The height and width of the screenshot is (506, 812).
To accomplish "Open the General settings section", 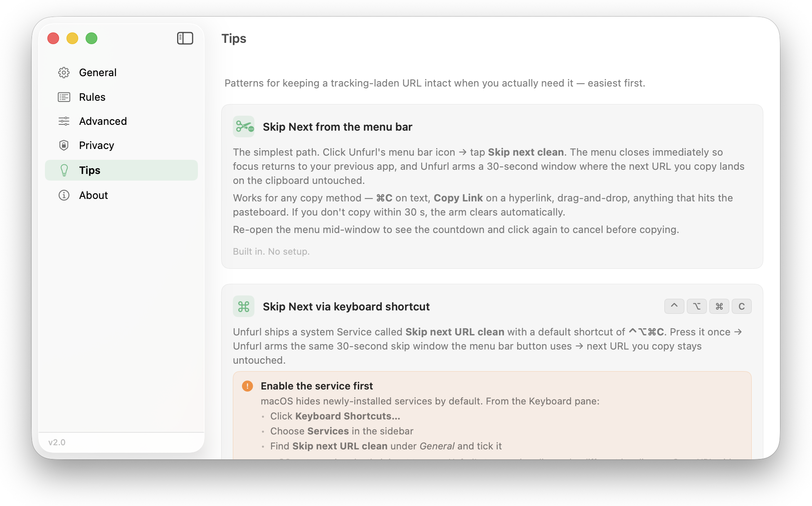I will tap(121, 72).
